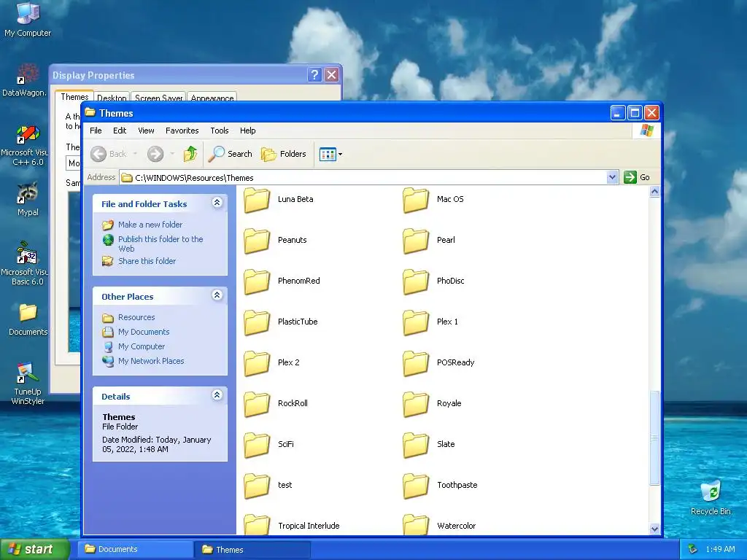Image resolution: width=747 pixels, height=560 pixels.
Task: Open the Favorites menu
Action: (x=182, y=131)
